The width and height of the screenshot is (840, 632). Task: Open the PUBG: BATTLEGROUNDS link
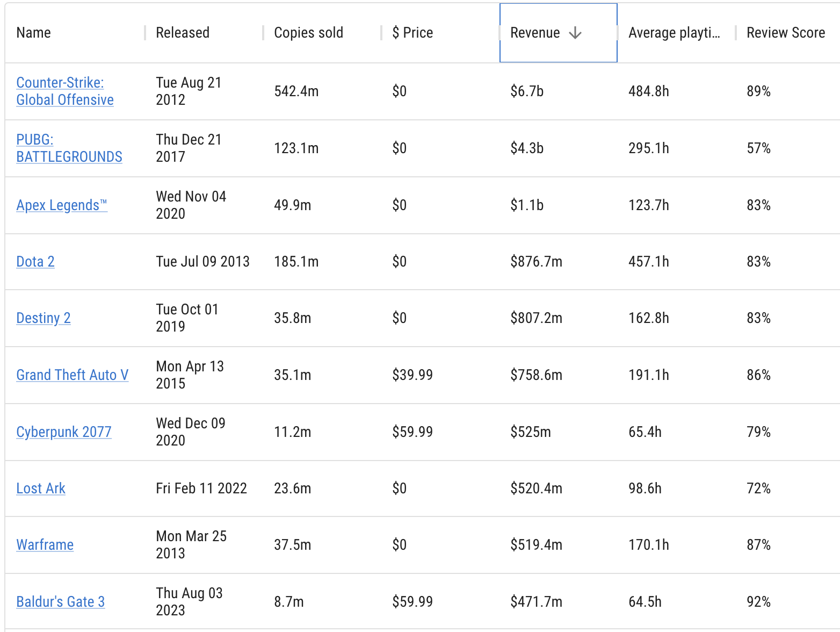pos(69,148)
